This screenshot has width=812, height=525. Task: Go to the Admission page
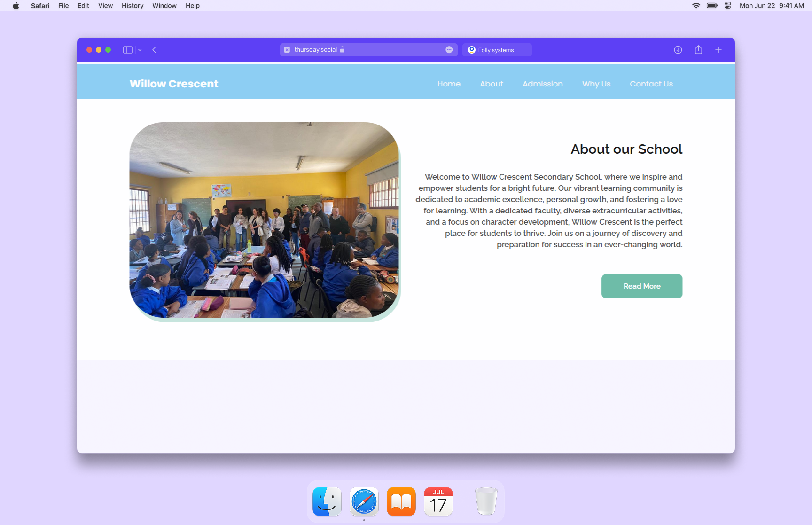[542, 84]
